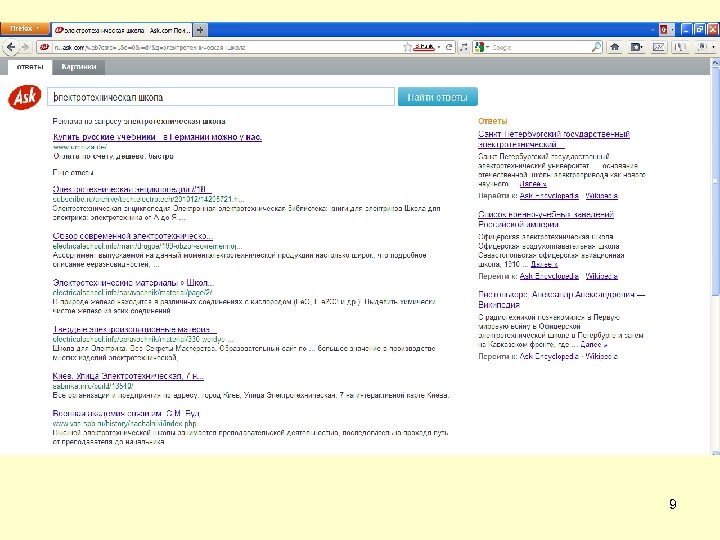This screenshot has height=540, width=720.
Task: Go to the home page icon
Action: 614,47
